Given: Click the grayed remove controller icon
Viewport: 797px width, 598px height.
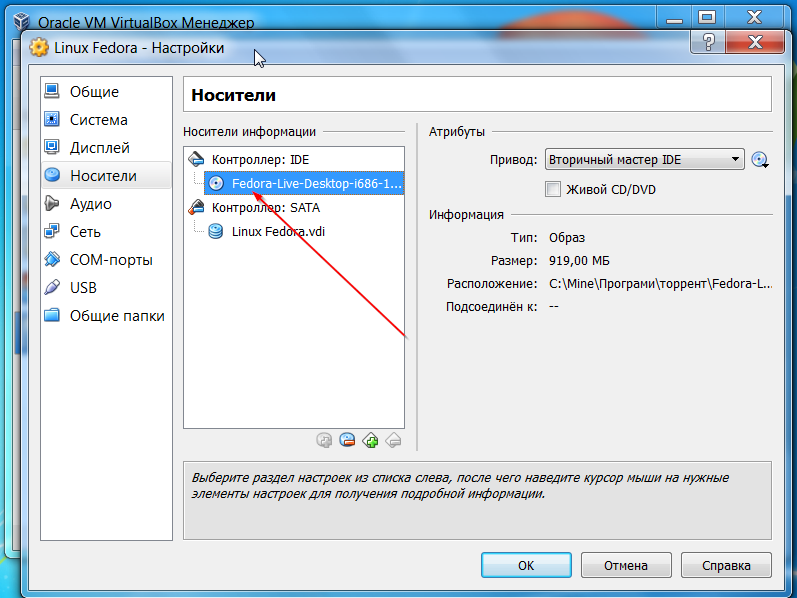Looking at the screenshot, I should point(394,439).
